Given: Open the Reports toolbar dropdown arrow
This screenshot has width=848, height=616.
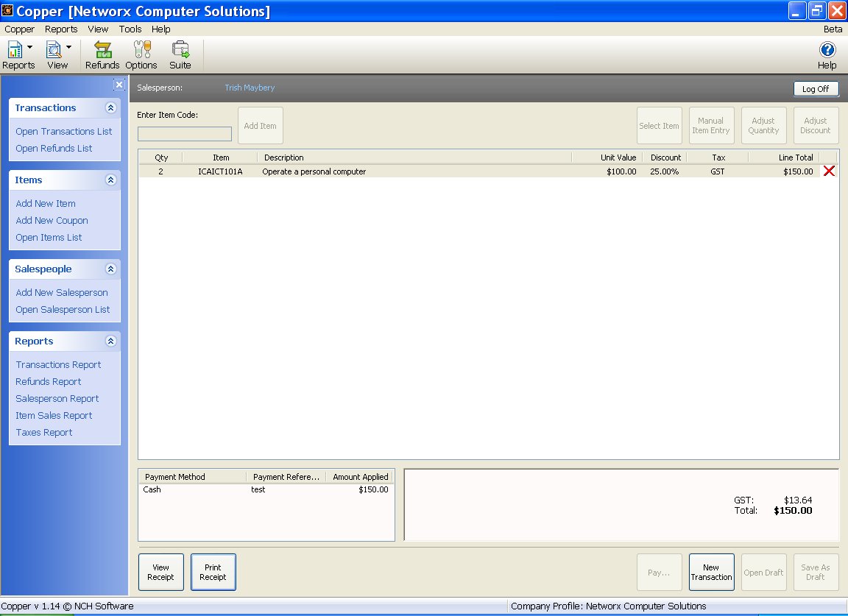Looking at the screenshot, I should (x=32, y=46).
